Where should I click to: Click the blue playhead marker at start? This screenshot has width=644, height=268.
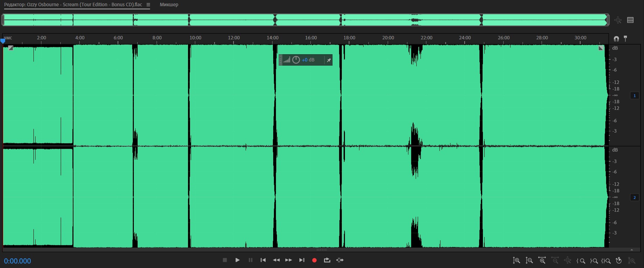tap(3, 41)
